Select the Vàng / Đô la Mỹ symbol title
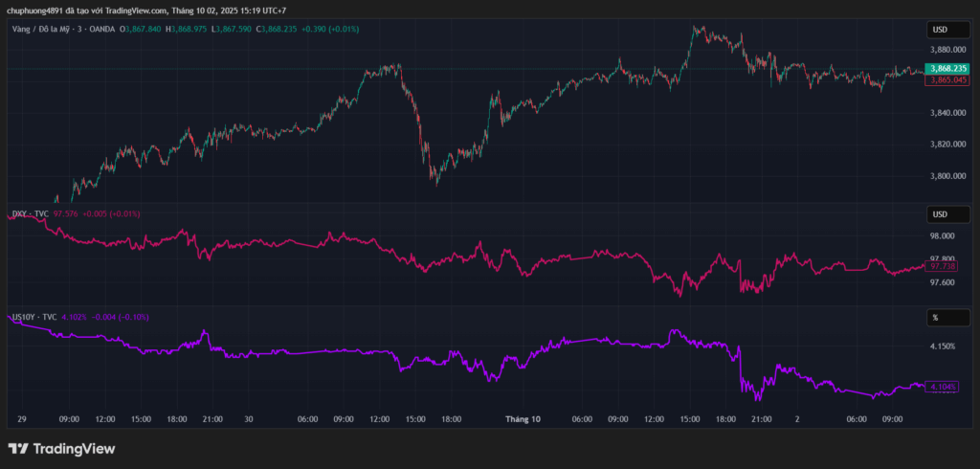 pyautogui.click(x=45, y=29)
